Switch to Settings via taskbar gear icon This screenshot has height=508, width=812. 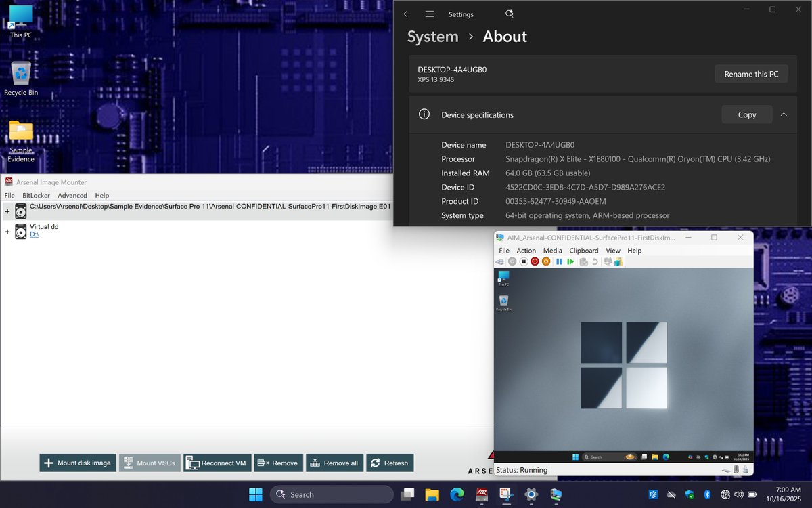point(531,494)
